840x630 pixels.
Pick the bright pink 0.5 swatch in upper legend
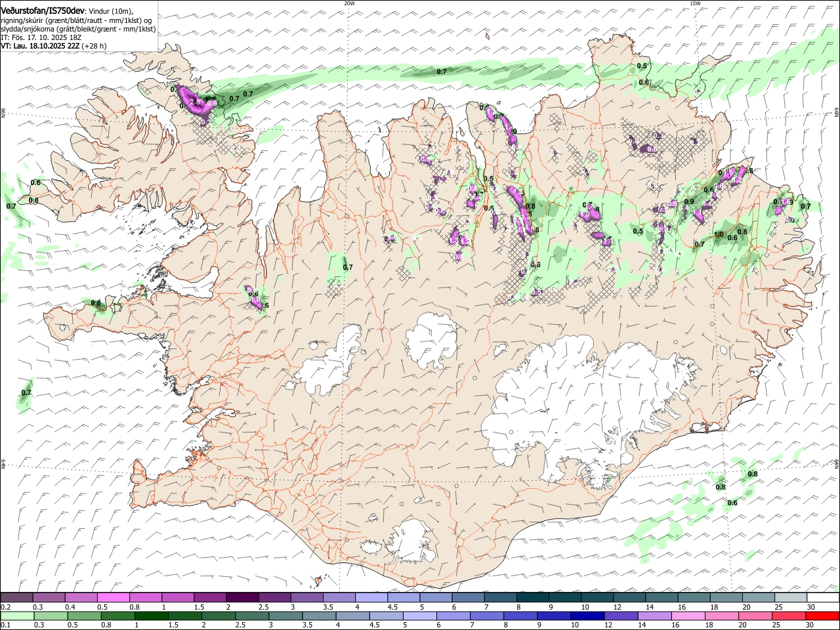click(x=113, y=597)
